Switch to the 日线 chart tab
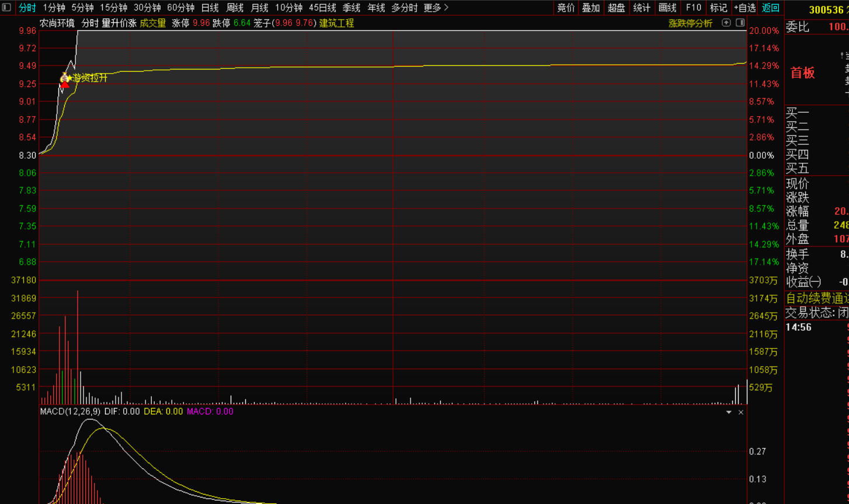The image size is (849, 504). (x=210, y=8)
